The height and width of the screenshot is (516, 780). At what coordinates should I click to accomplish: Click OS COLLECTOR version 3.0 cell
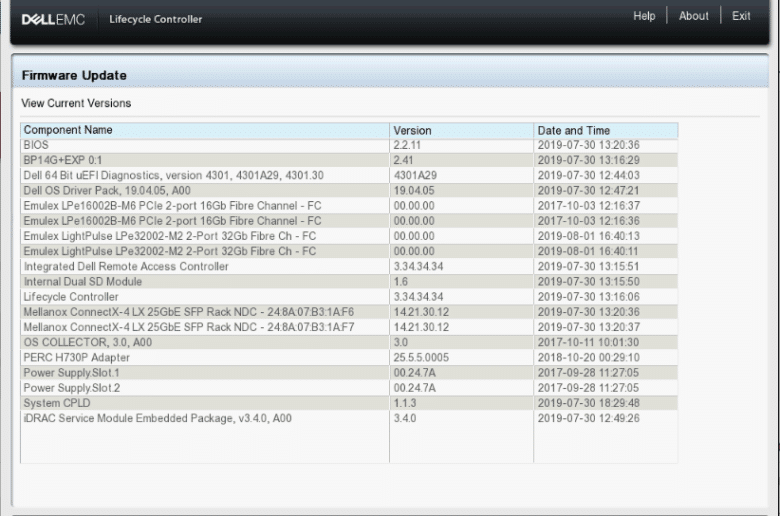click(462, 342)
